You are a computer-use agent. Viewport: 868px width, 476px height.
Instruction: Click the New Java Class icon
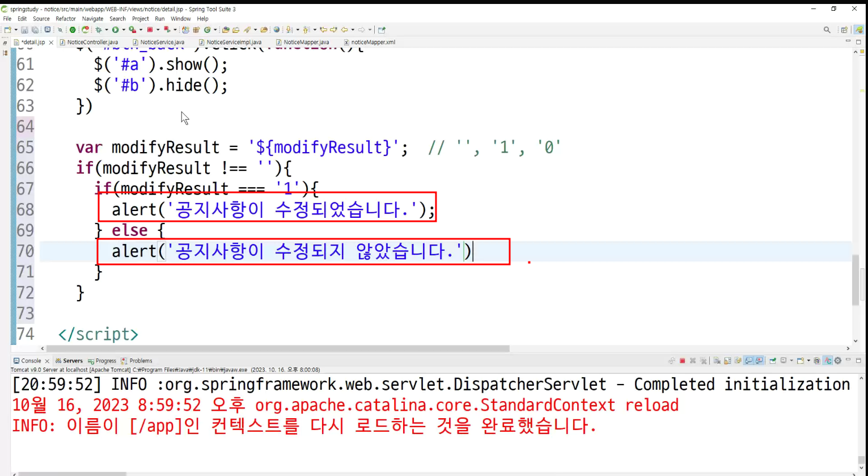pos(208,30)
